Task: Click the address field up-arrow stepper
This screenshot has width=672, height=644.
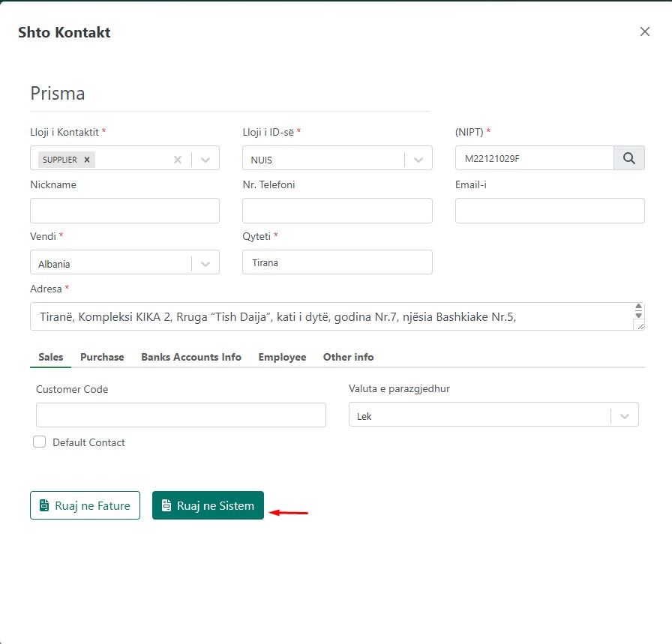Action: tap(638, 307)
